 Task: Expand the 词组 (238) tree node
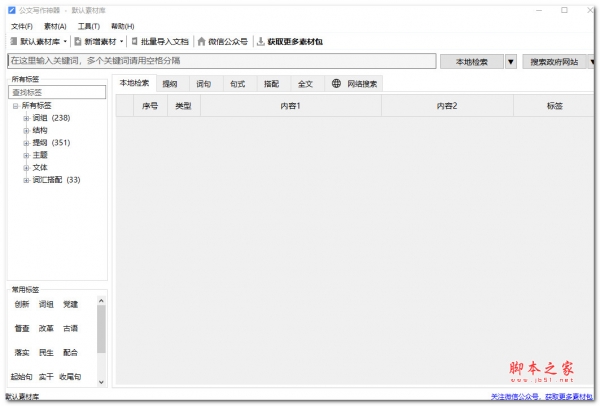[x=26, y=118]
